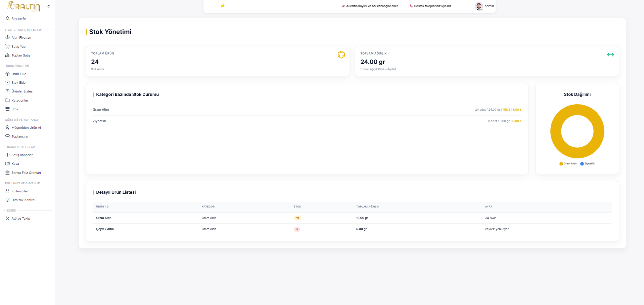Viewport: 644px width, 305px height.
Task: Open the Kasa wallet icon
Action: click(x=7, y=164)
